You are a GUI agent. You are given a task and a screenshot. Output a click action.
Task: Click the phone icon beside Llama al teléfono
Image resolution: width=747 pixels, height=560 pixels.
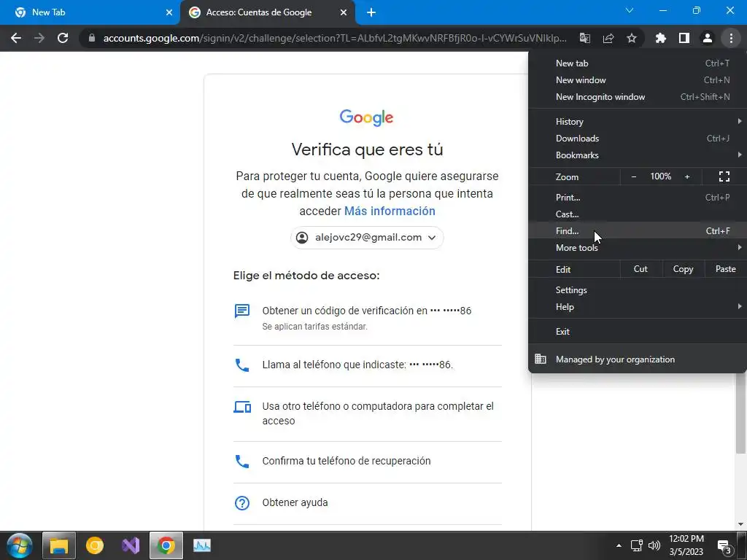242,365
